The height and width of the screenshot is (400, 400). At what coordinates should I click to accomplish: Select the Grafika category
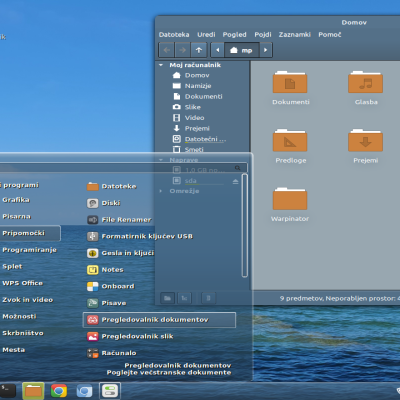pos(16,200)
